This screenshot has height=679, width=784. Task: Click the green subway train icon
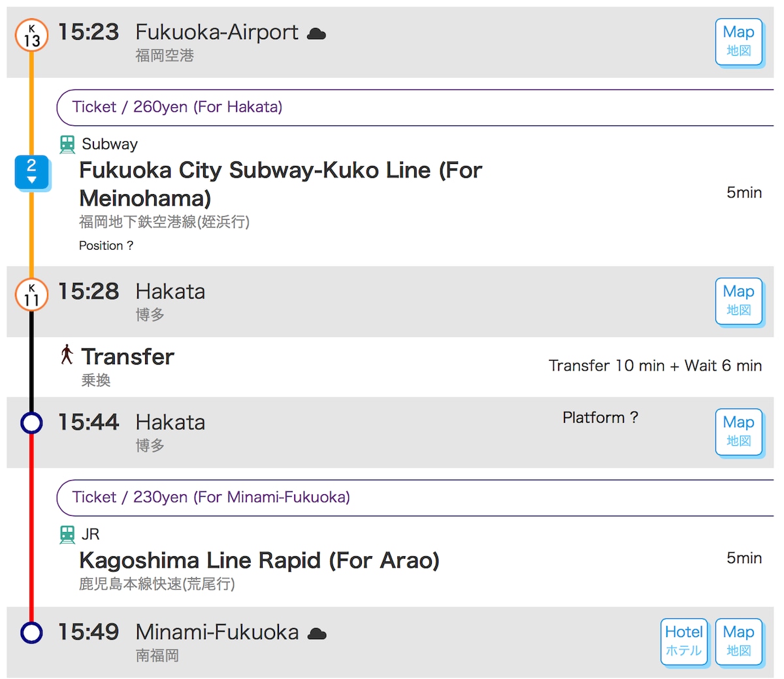[67, 144]
